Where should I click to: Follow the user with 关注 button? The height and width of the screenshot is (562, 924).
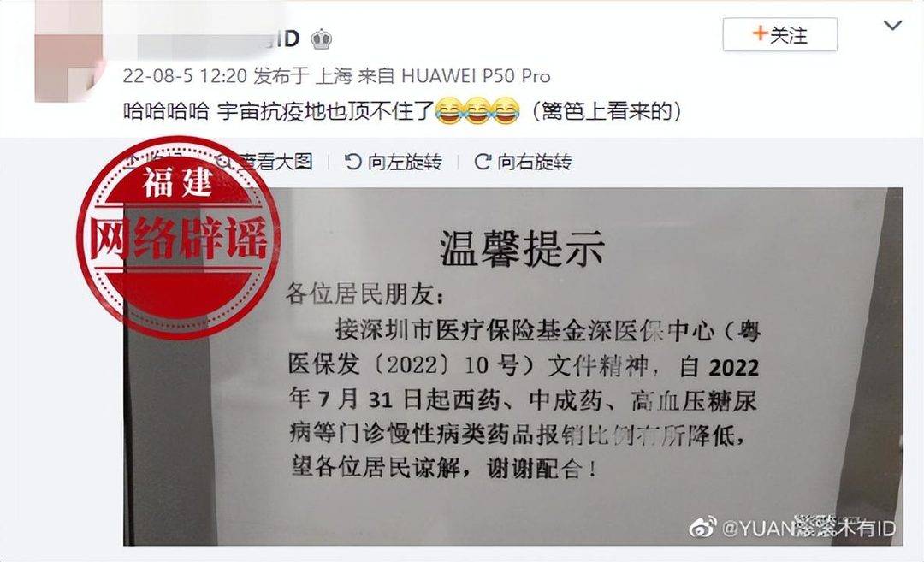pos(779,34)
